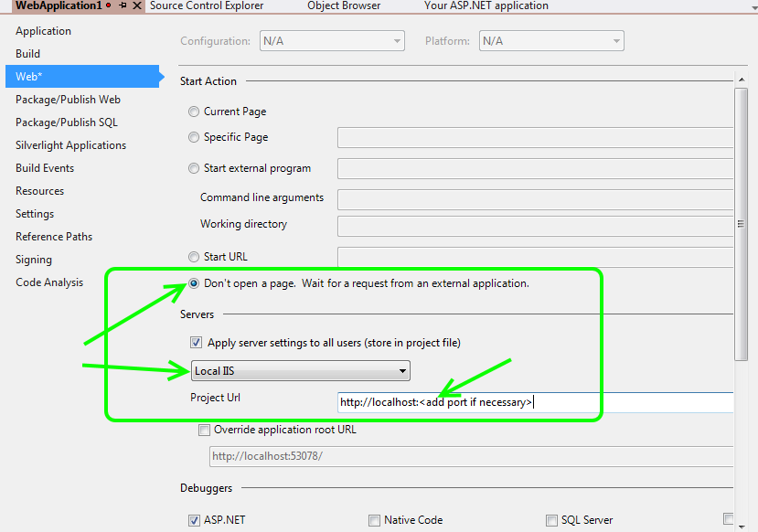Click the scrollbar up arrow
This screenshot has width=758, height=532.
tap(742, 80)
